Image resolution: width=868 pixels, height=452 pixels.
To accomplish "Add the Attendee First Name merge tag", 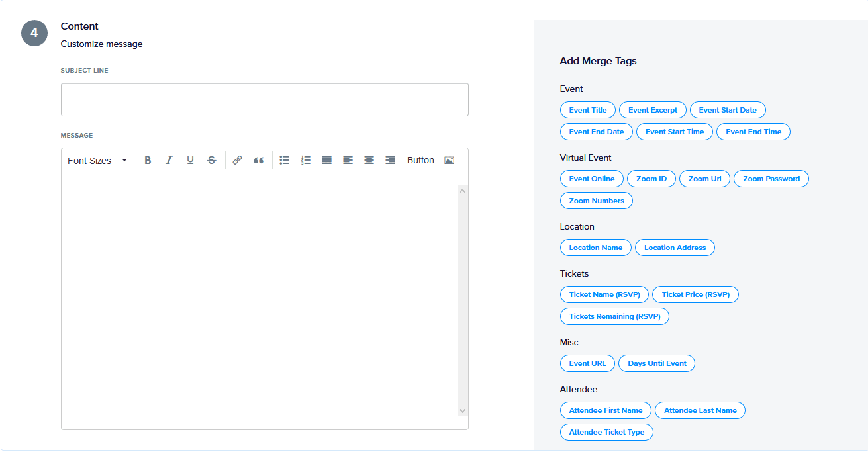I will pyautogui.click(x=605, y=410).
